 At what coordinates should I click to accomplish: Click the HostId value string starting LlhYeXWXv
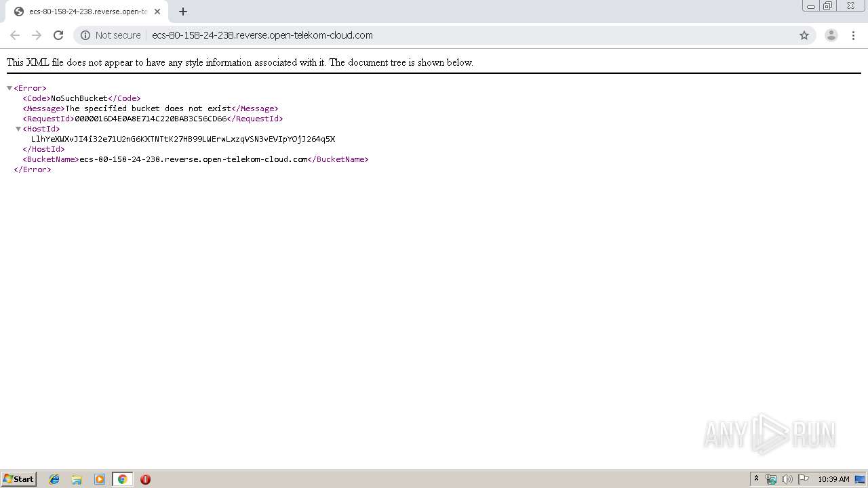183,139
